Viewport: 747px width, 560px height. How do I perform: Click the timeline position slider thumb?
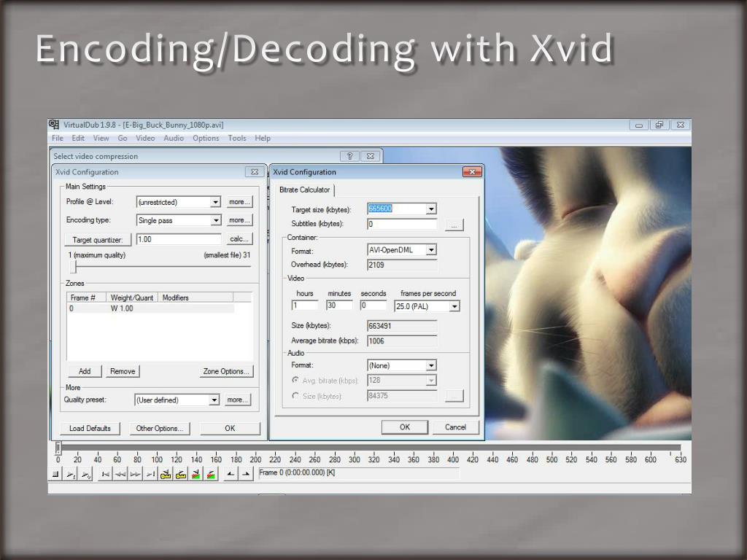(58, 447)
